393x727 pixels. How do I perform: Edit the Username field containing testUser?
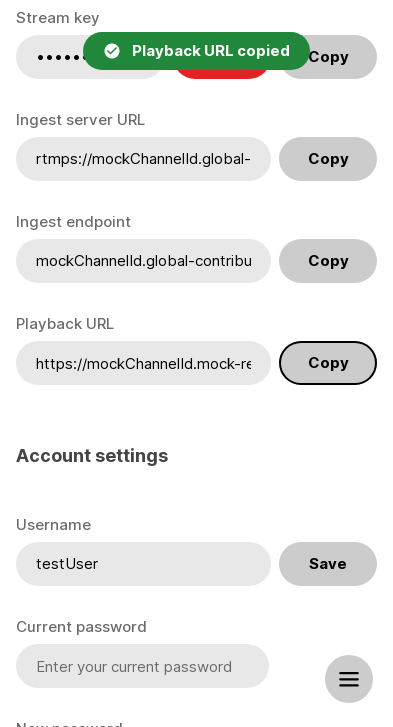143,564
